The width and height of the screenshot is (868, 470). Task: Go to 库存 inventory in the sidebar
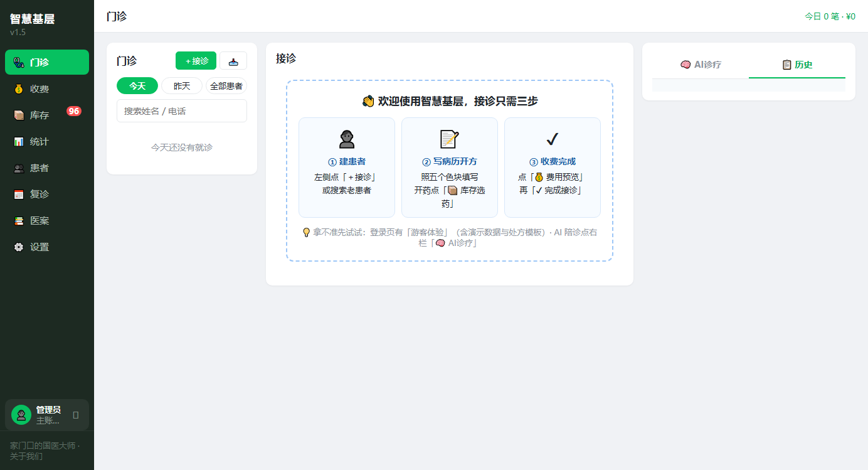click(47, 115)
